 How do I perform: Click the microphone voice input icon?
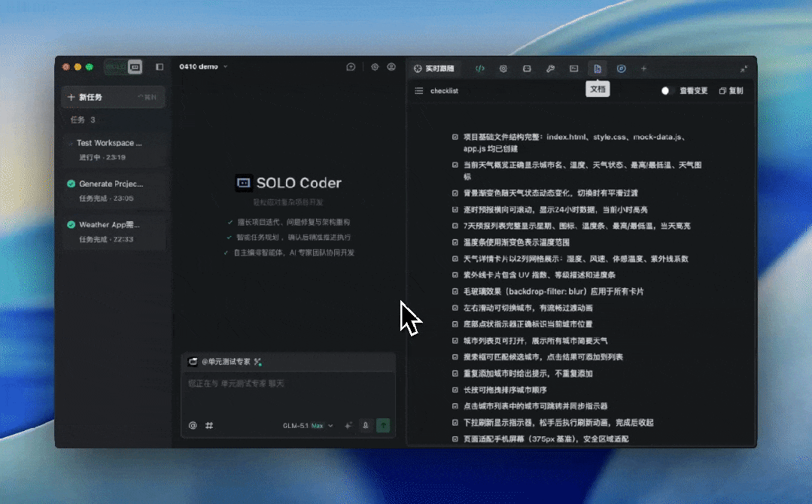click(366, 425)
